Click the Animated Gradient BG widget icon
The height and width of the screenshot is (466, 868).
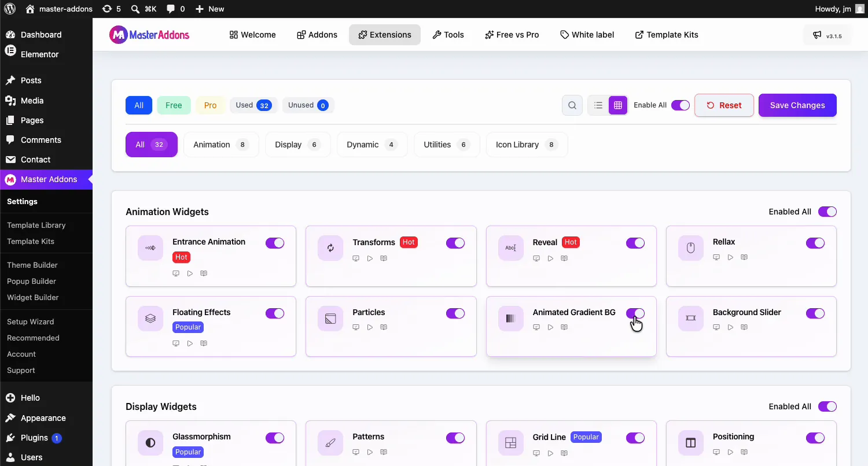point(511,319)
